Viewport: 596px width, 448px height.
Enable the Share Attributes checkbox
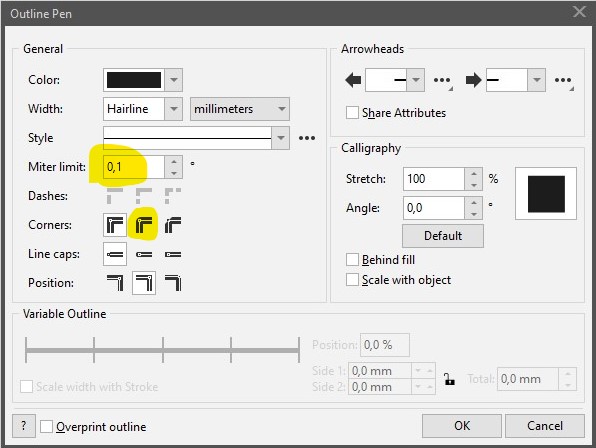pyautogui.click(x=352, y=112)
